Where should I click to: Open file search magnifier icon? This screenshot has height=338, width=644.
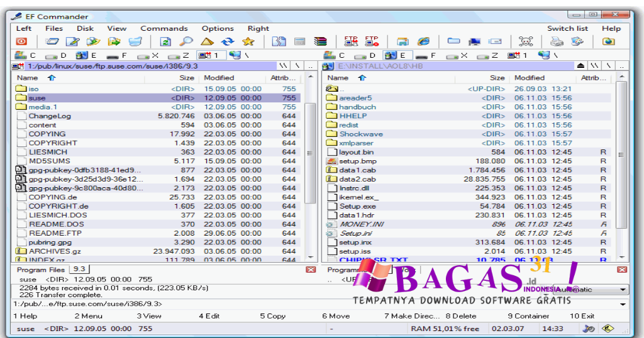click(x=186, y=41)
